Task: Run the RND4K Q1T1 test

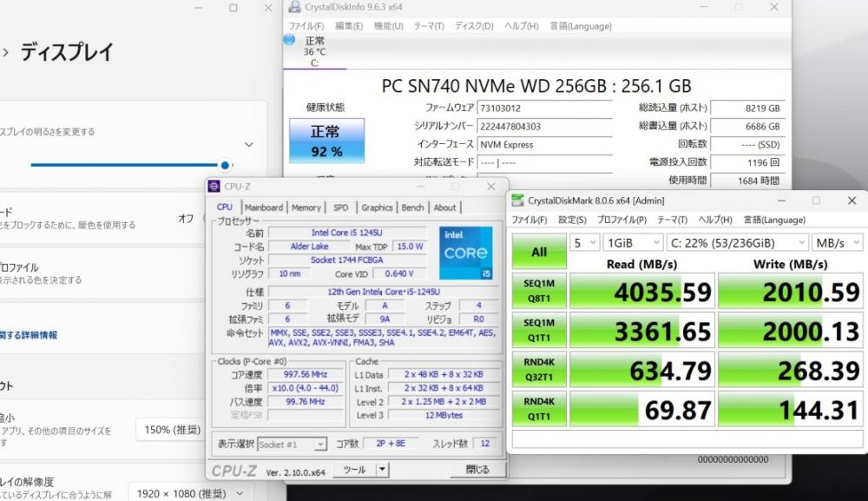Action: click(539, 409)
